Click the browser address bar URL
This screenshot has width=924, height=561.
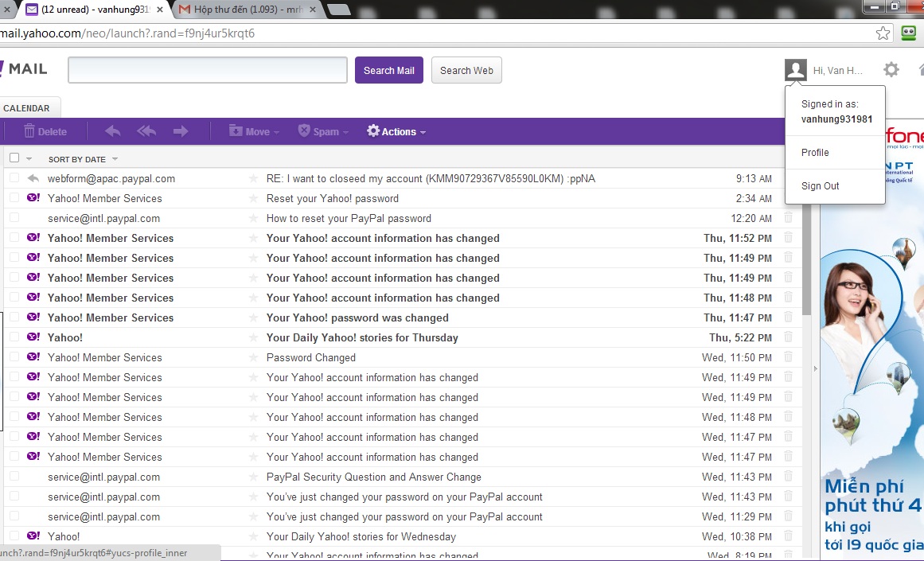coord(127,33)
